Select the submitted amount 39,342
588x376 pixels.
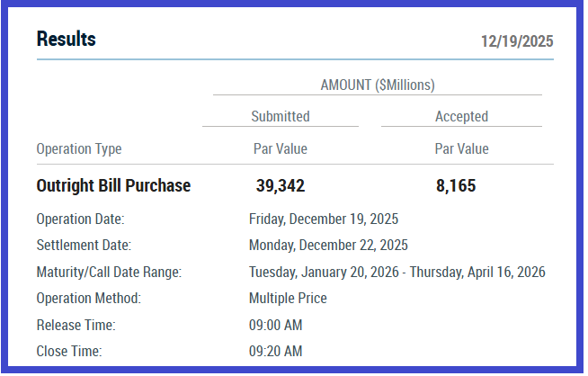click(281, 186)
